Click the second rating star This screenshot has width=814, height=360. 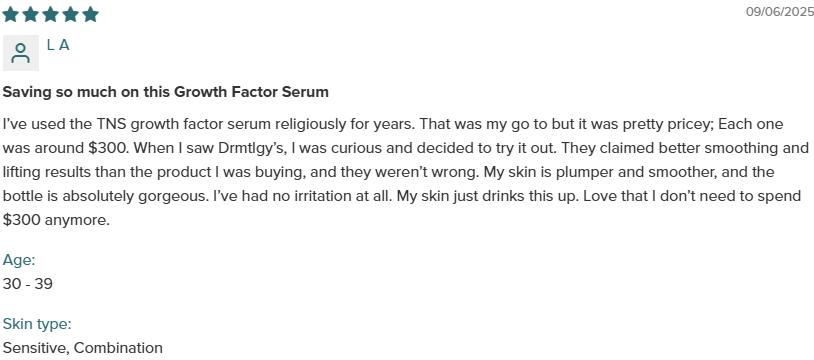tap(30, 14)
